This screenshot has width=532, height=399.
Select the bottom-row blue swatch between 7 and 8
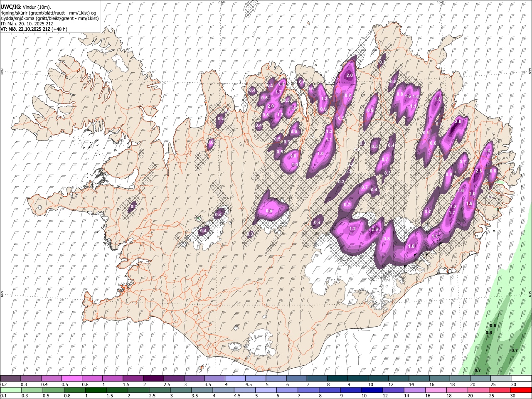click(x=308, y=390)
